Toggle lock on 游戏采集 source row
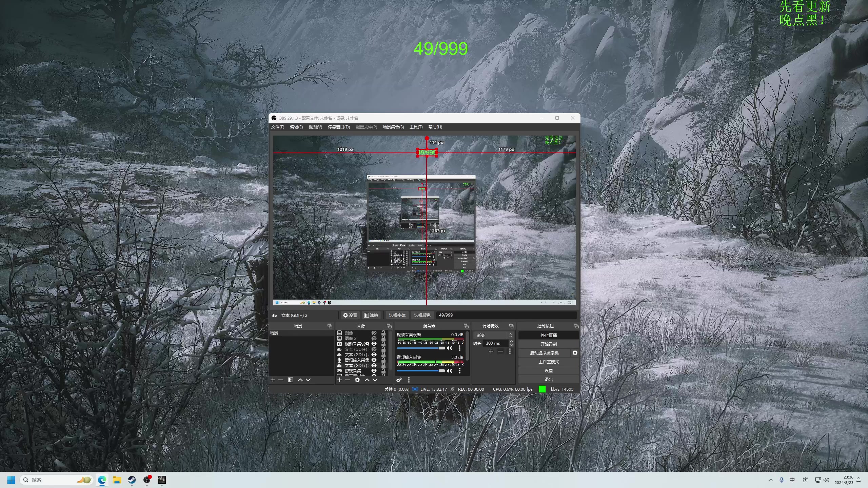The width and height of the screenshot is (868, 488). (383, 371)
